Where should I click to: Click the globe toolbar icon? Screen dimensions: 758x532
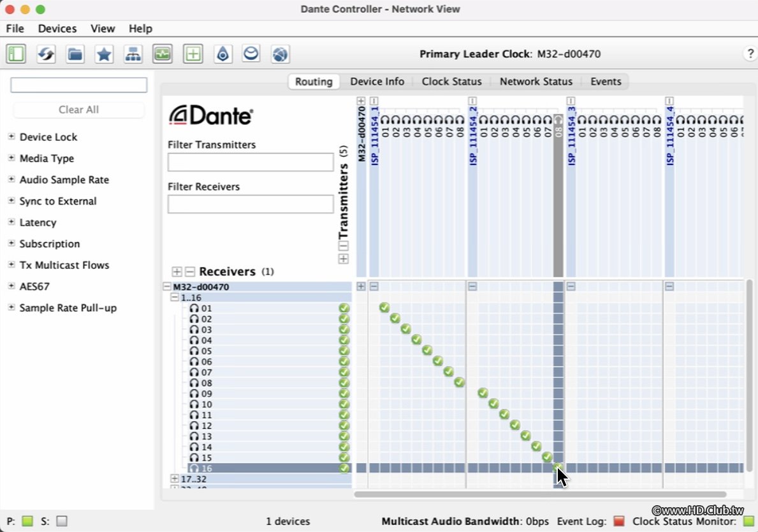click(281, 54)
